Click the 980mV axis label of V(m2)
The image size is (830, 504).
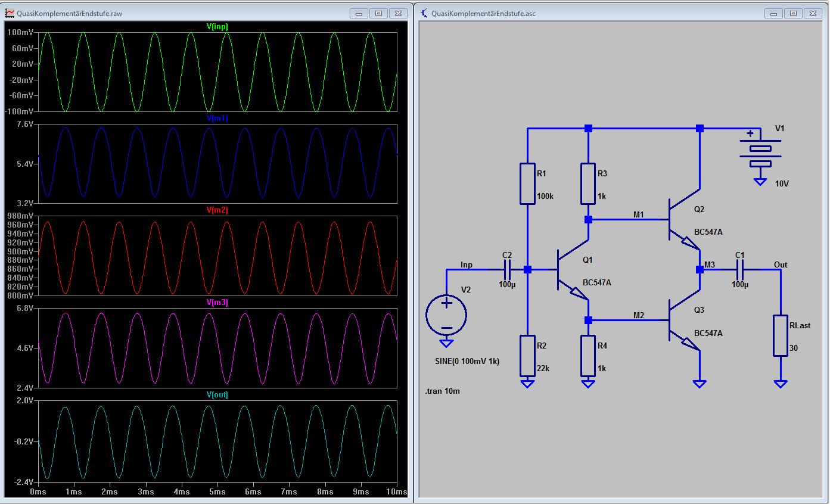click(x=20, y=216)
